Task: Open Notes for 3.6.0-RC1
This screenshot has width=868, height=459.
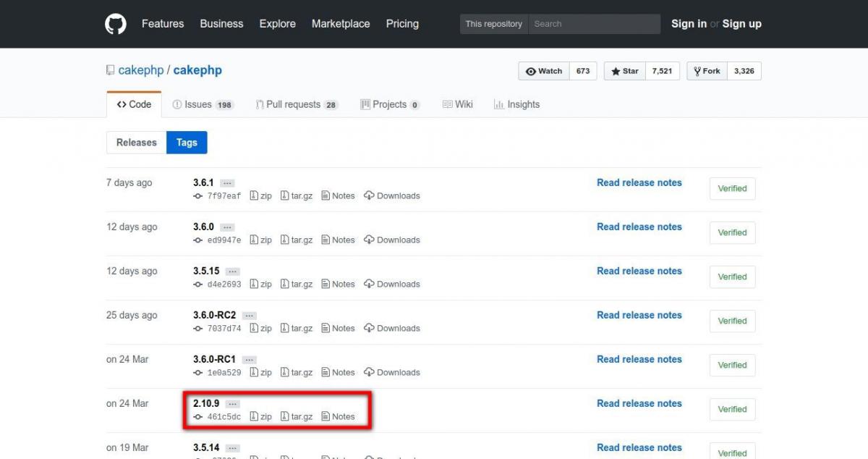Action: [x=338, y=373]
